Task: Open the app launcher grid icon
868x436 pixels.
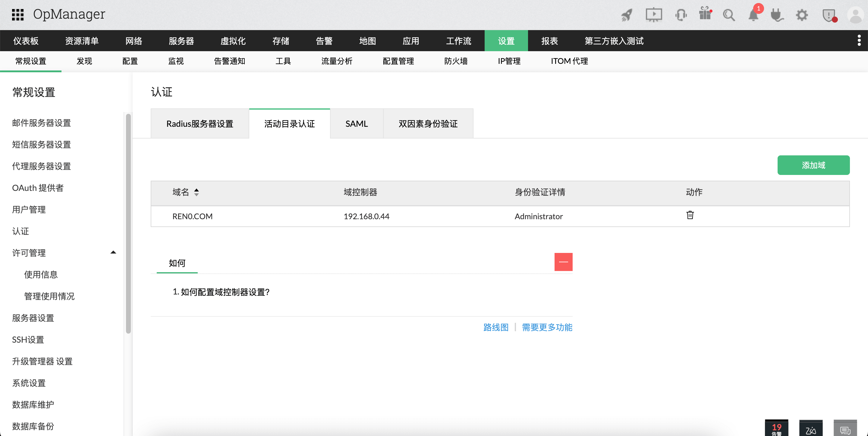Action: (18, 14)
